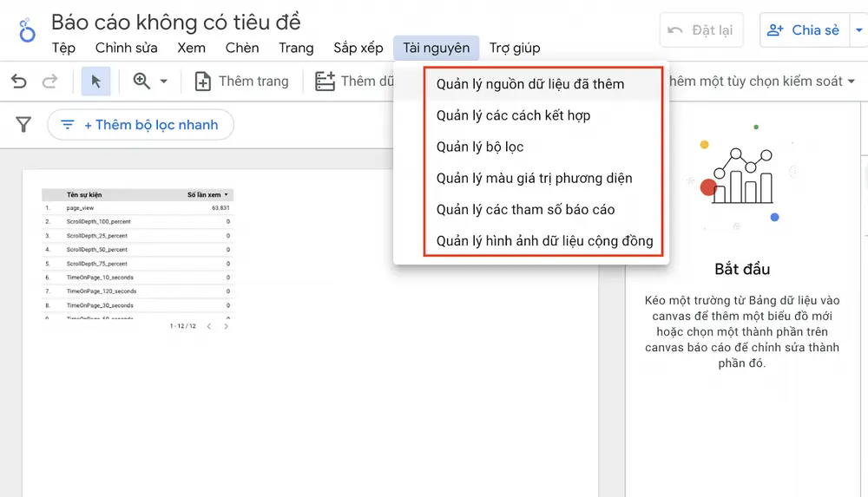868x497 pixels.
Task: Click the TimeOnPage_120_seconds row
Action: point(137,291)
